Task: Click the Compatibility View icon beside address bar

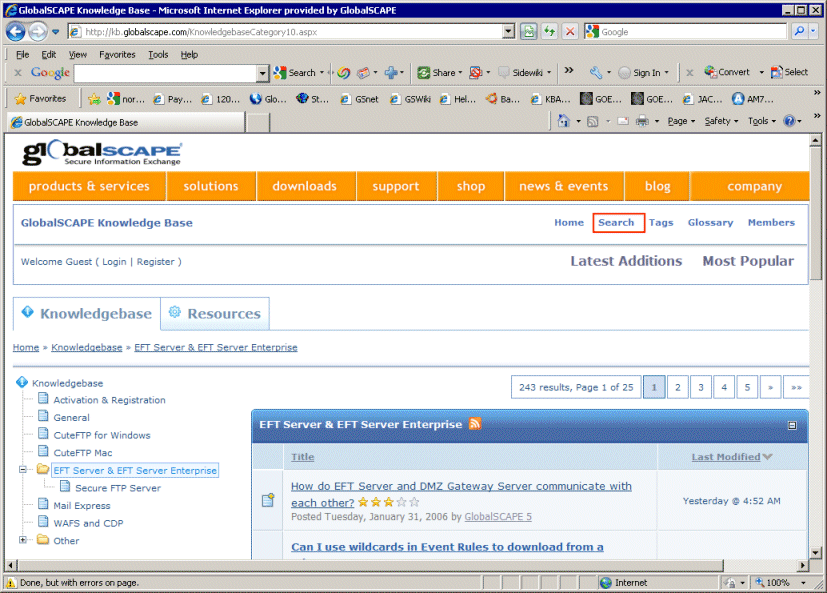Action: (x=528, y=32)
